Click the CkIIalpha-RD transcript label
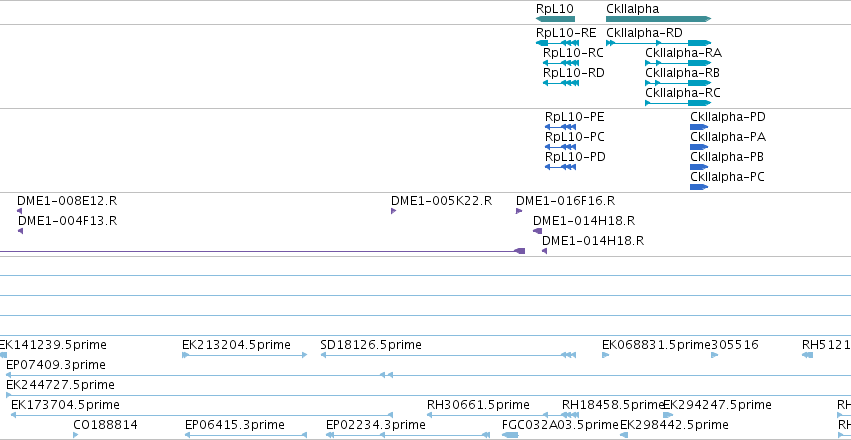851x440 pixels. pyautogui.click(x=644, y=33)
